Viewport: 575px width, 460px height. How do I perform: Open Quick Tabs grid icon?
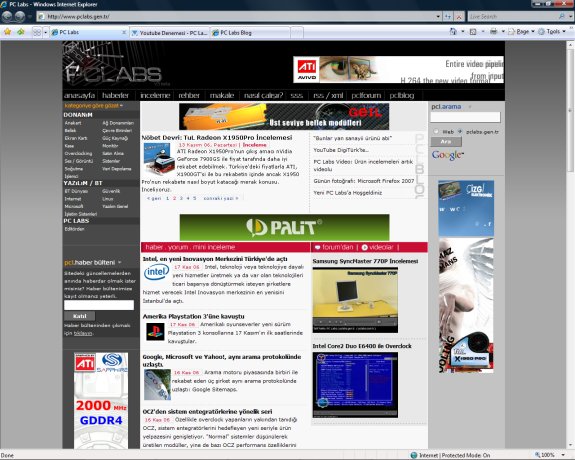pyautogui.click(x=37, y=32)
